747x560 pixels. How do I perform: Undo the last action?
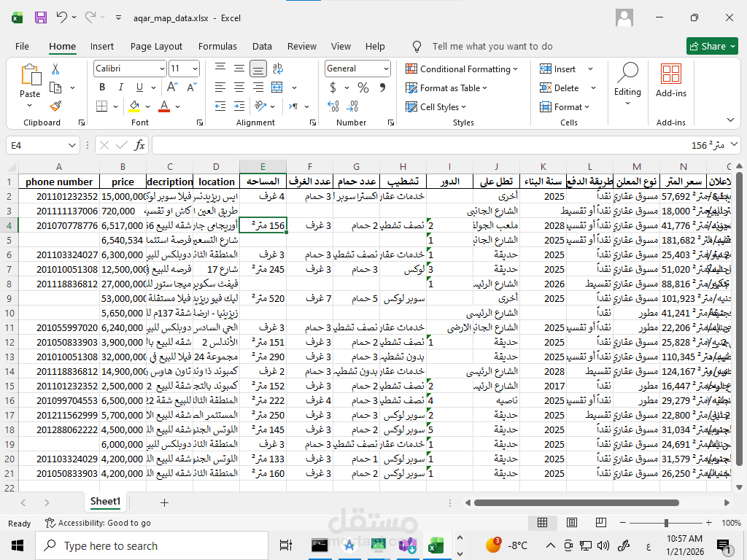[61, 17]
